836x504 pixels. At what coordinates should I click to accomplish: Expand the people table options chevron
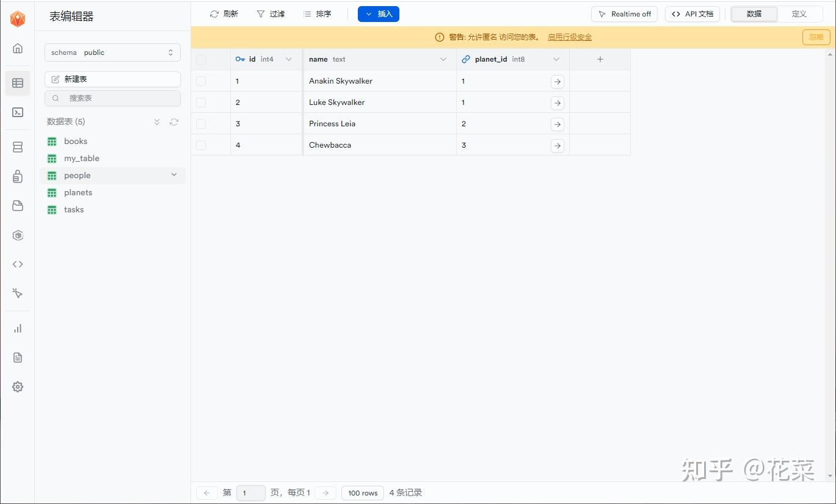pyautogui.click(x=174, y=175)
